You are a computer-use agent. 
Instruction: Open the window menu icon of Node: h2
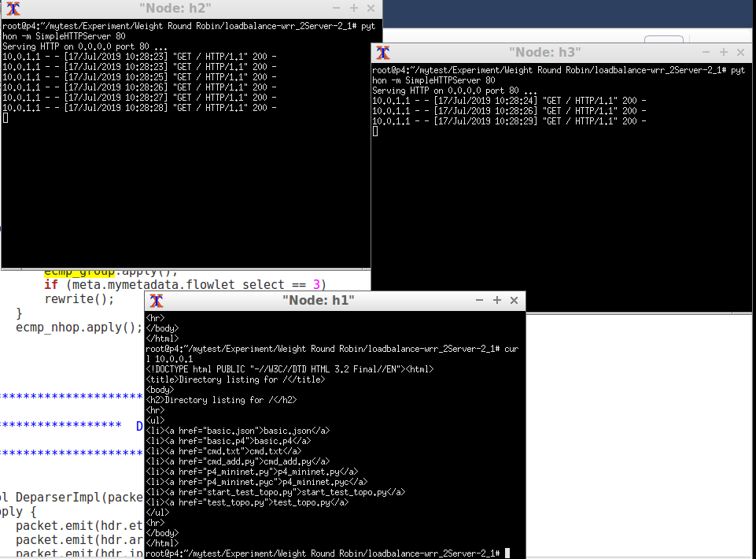pos(13,9)
